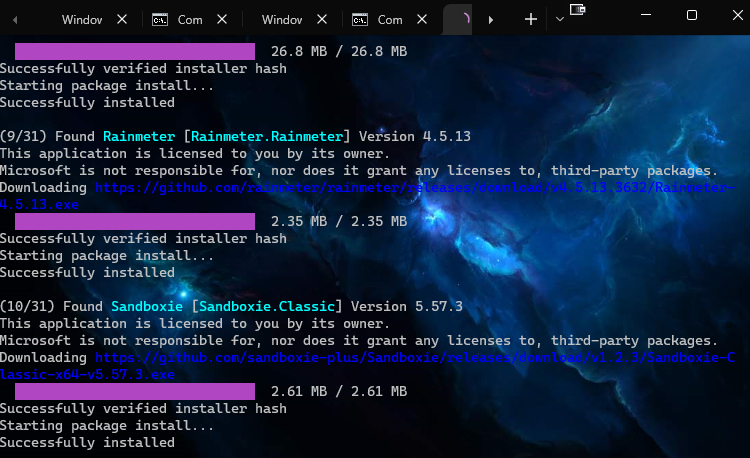Click the 'Version 4.5.13' text
Screen dimensions: 750x458
pos(415,137)
